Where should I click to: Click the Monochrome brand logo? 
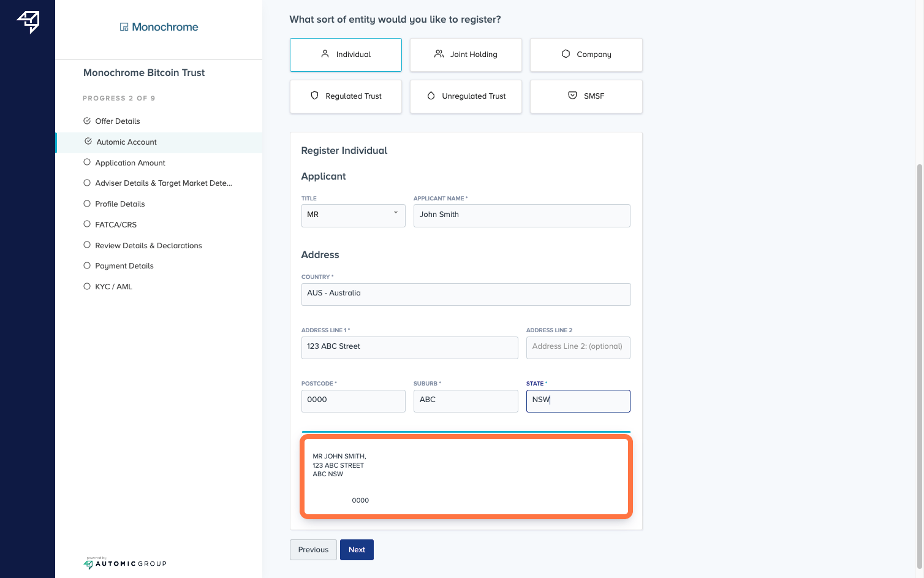[x=159, y=27]
